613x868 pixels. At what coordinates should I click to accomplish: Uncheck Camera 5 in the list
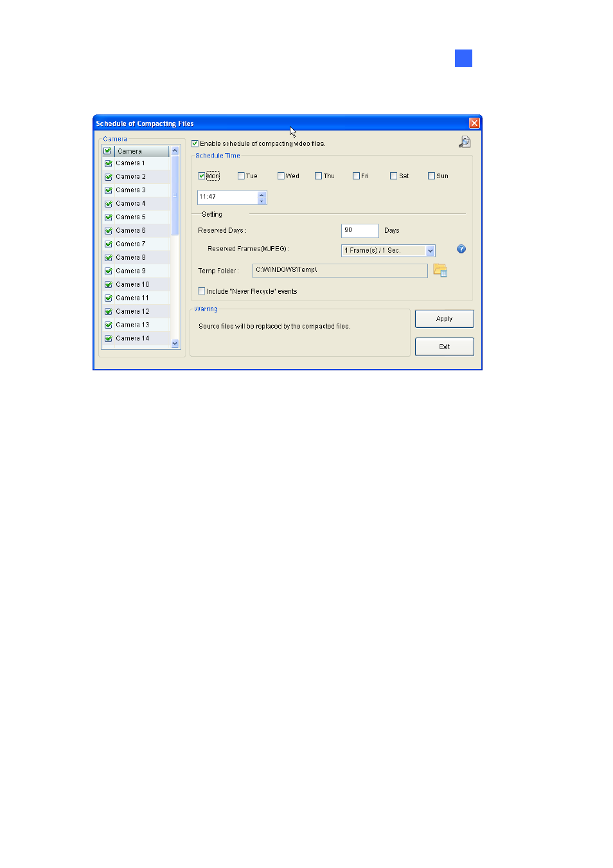[109, 218]
